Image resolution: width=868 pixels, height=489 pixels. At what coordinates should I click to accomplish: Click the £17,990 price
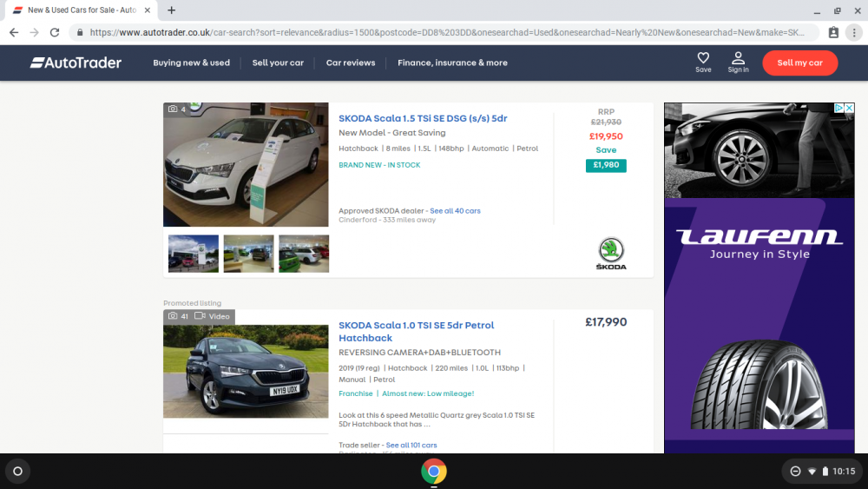click(x=606, y=322)
